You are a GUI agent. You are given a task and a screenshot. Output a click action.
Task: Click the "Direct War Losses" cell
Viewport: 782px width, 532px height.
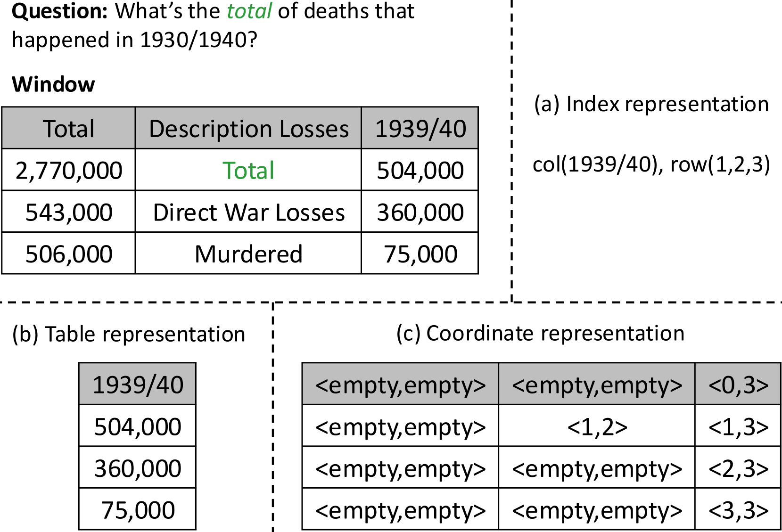[248, 212]
